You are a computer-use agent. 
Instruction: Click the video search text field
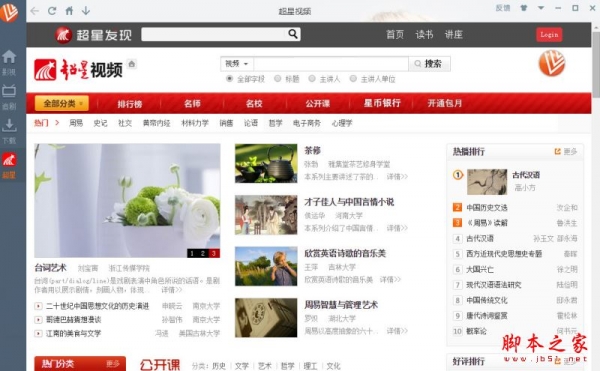click(x=331, y=64)
